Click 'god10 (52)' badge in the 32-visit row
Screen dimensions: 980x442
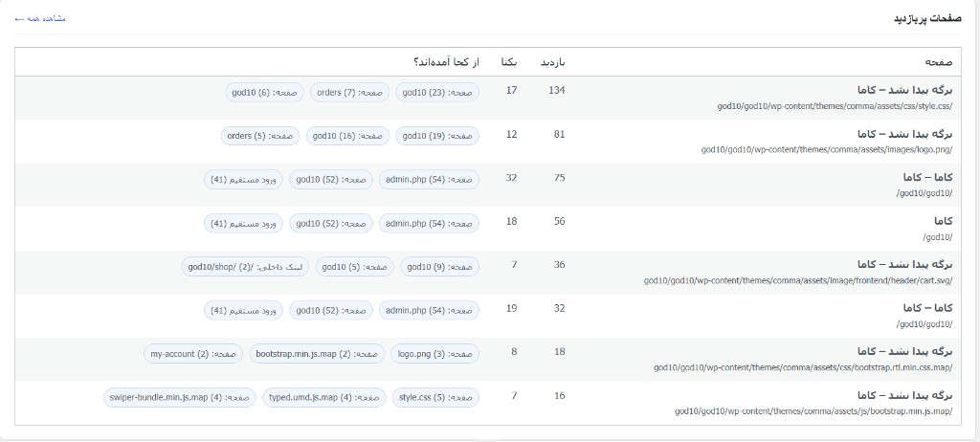click(x=331, y=310)
